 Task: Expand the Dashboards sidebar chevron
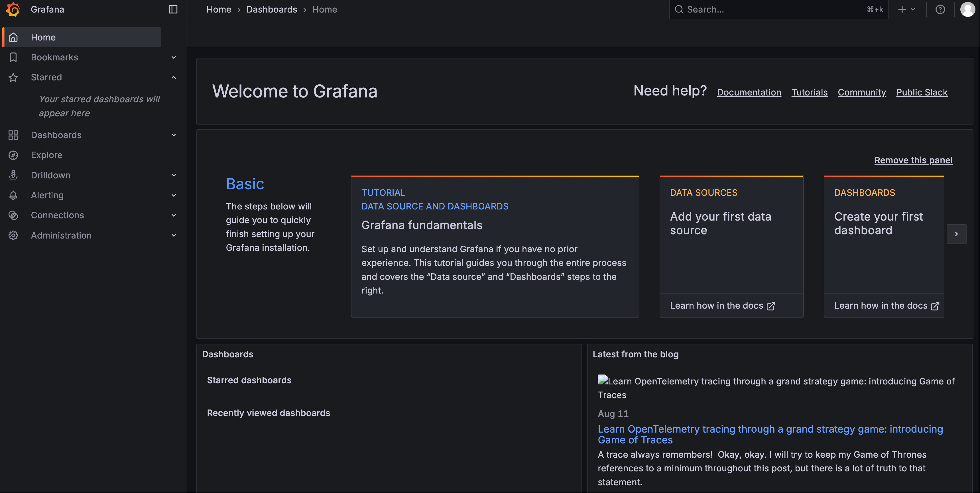tap(174, 135)
